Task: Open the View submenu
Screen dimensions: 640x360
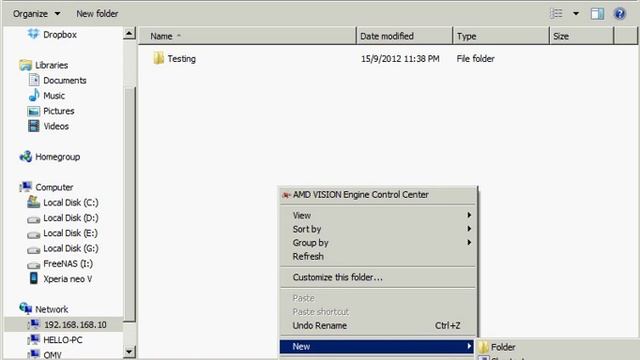Action: 378,215
